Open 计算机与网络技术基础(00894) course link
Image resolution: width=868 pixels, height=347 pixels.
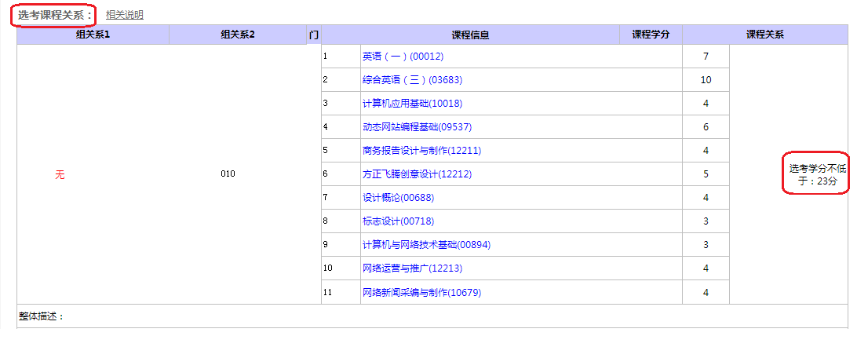point(426,245)
